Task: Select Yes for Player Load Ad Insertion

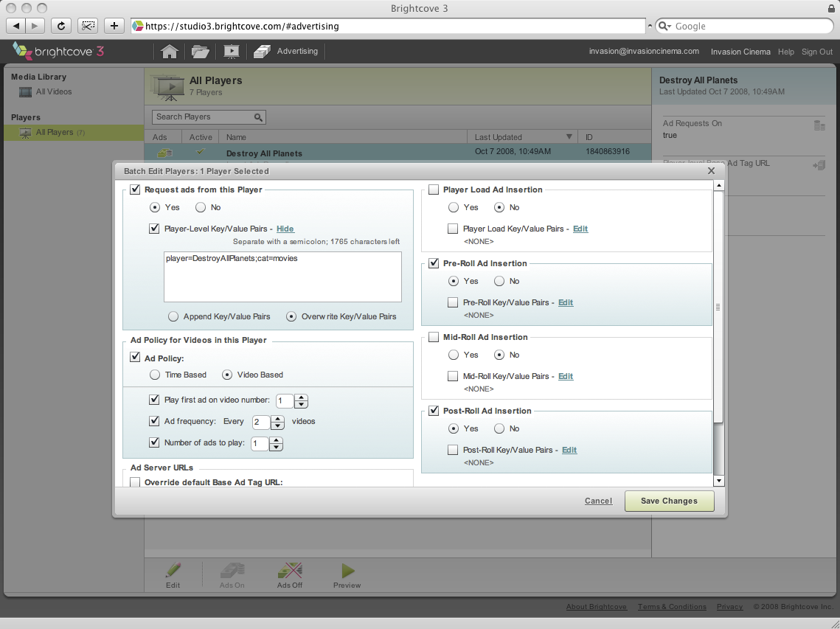Action: [x=454, y=207]
